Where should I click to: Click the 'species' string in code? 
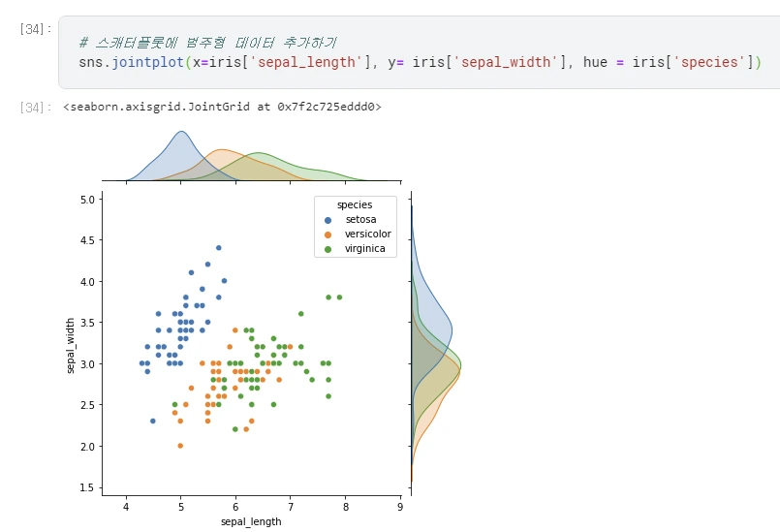pos(709,62)
